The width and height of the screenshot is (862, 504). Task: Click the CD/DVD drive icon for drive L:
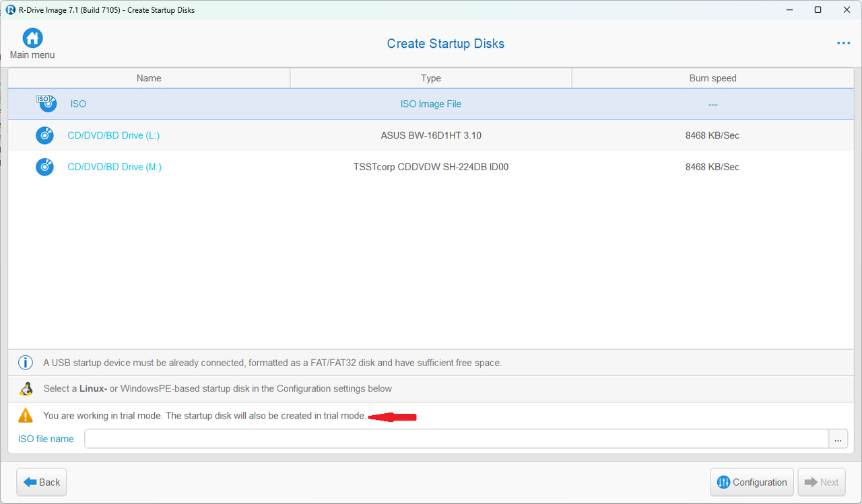point(44,135)
